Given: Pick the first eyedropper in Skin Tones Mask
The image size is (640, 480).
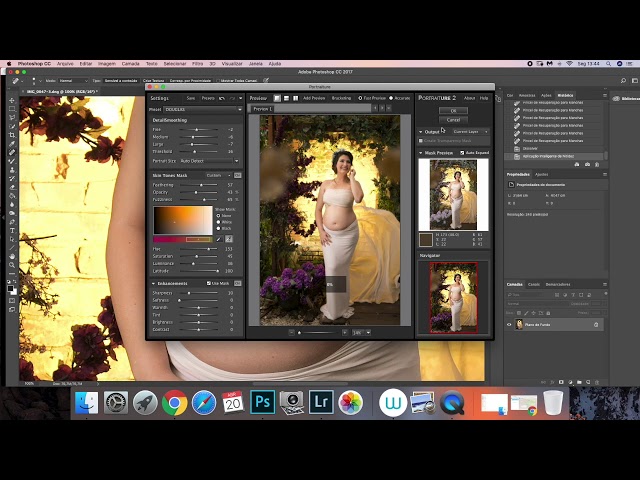Looking at the screenshot, I should click(x=219, y=239).
